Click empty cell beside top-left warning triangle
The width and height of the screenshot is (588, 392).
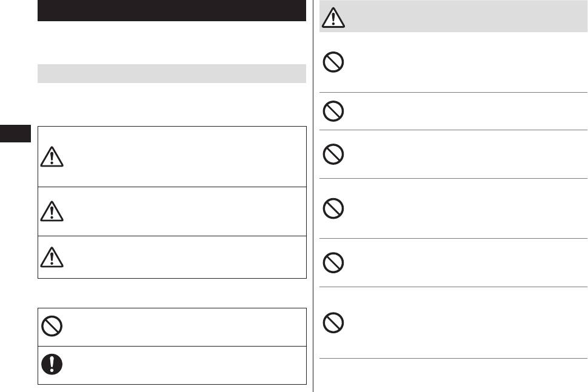click(182, 156)
